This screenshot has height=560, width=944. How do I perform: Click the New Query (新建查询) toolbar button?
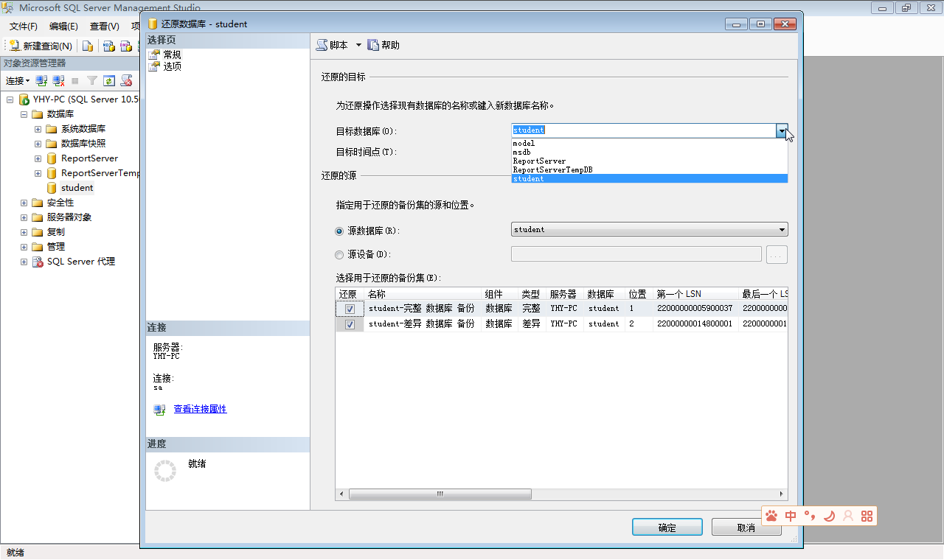tap(41, 46)
